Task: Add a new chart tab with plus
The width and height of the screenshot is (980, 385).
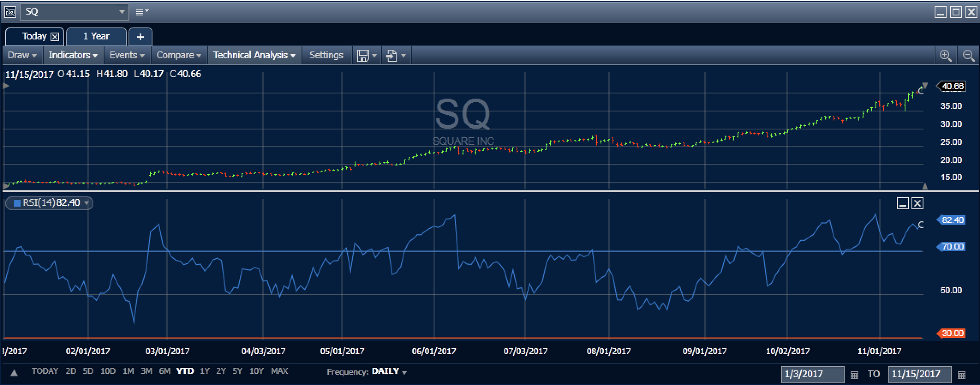Action: [x=140, y=37]
